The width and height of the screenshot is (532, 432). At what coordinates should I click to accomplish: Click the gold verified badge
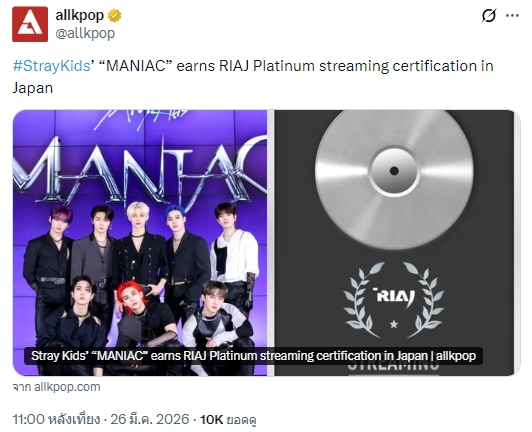[114, 16]
